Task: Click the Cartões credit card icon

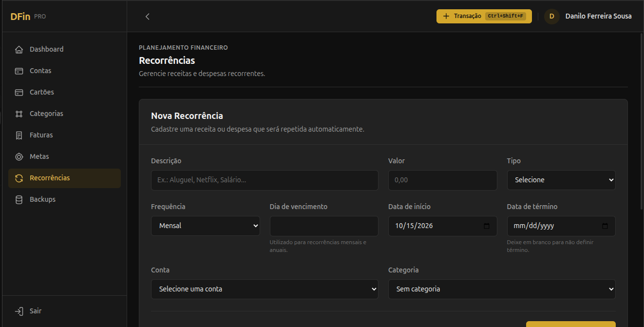Action: 19,92
